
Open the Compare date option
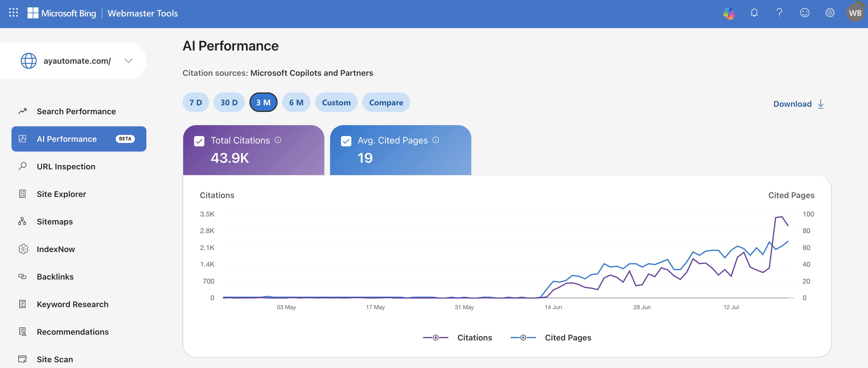(x=386, y=102)
